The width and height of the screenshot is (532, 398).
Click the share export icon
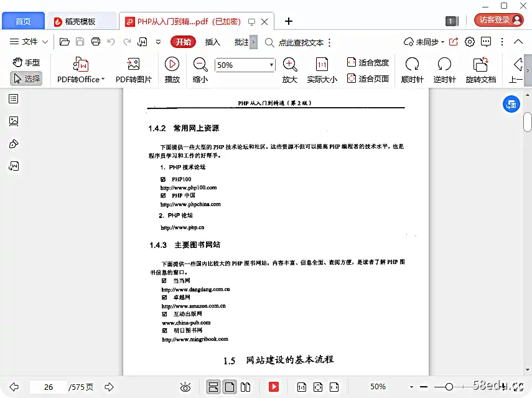coord(453,42)
